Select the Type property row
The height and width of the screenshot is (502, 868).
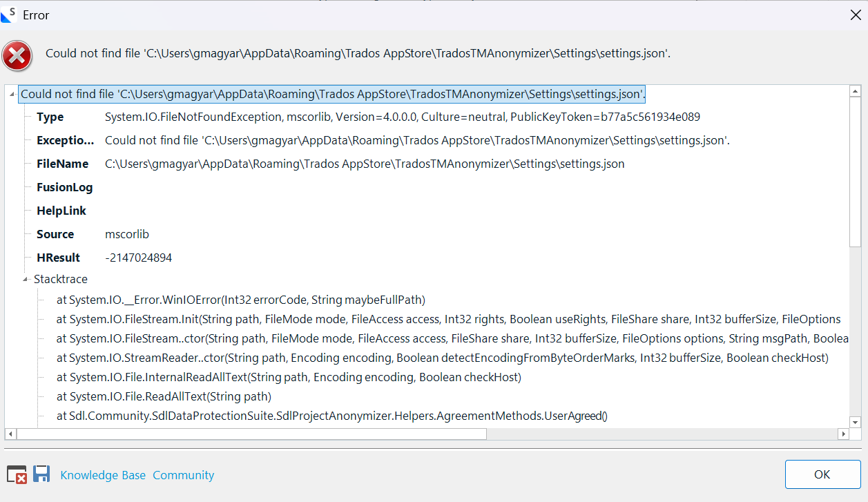(x=368, y=117)
